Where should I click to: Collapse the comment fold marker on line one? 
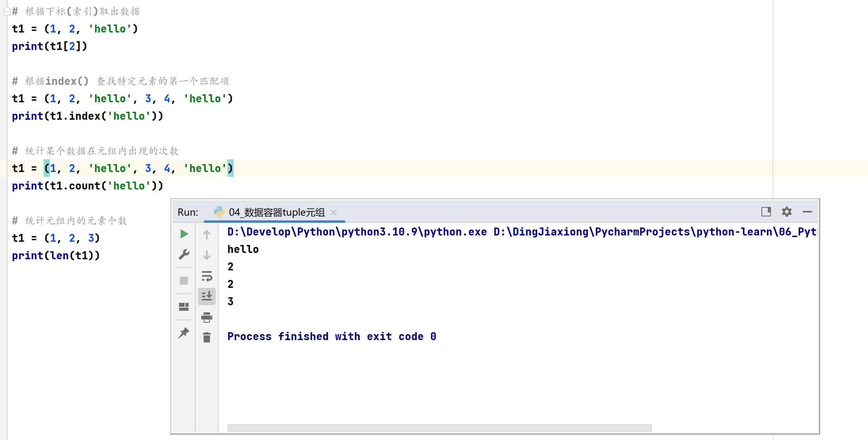tap(7, 11)
